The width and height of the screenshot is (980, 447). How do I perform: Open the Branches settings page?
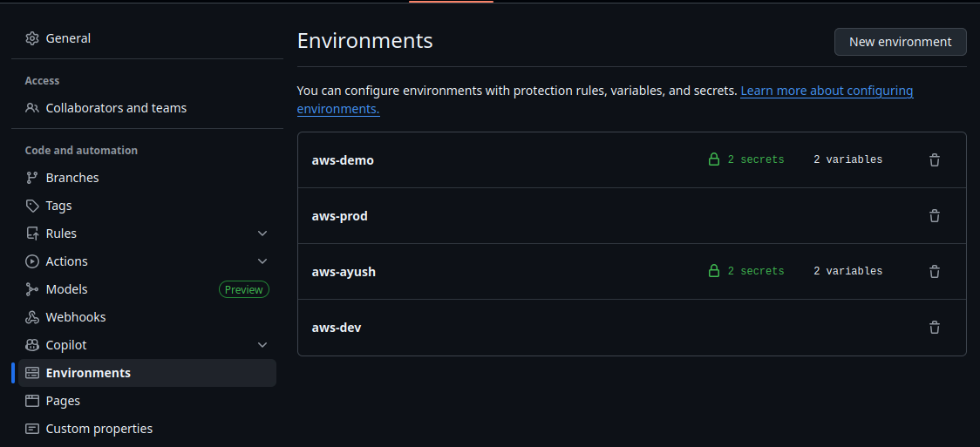coord(72,178)
